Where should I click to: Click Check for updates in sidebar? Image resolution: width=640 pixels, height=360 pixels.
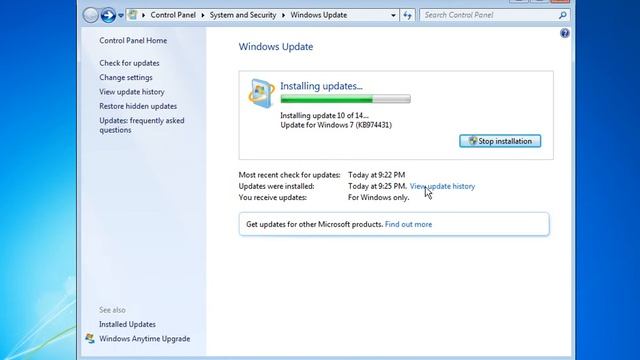[129, 63]
